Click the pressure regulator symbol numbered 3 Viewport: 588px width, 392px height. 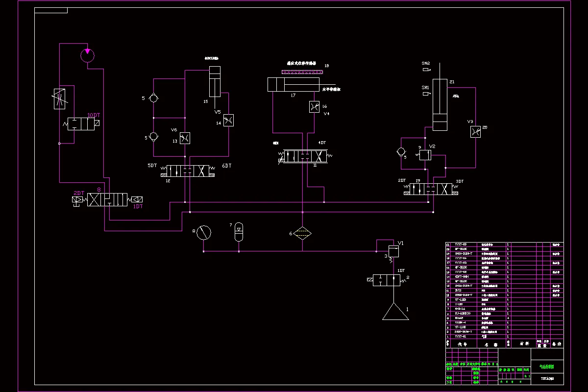pos(393,251)
